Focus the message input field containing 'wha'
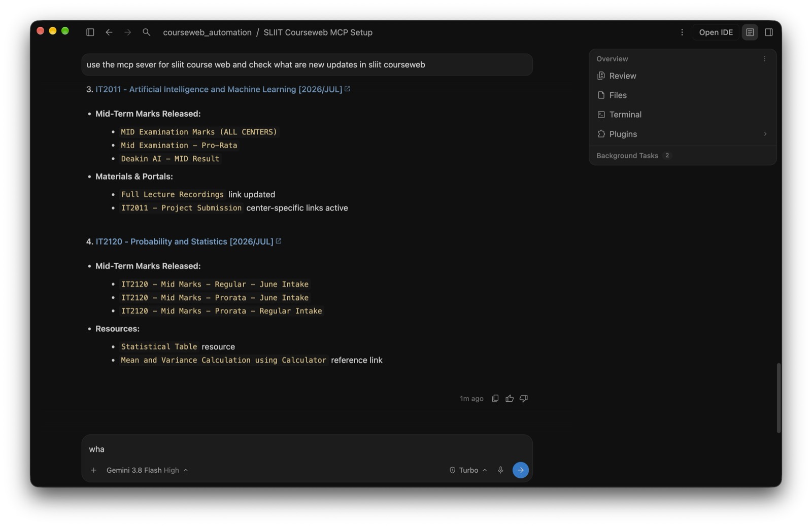This screenshot has height=527, width=812. click(x=307, y=449)
